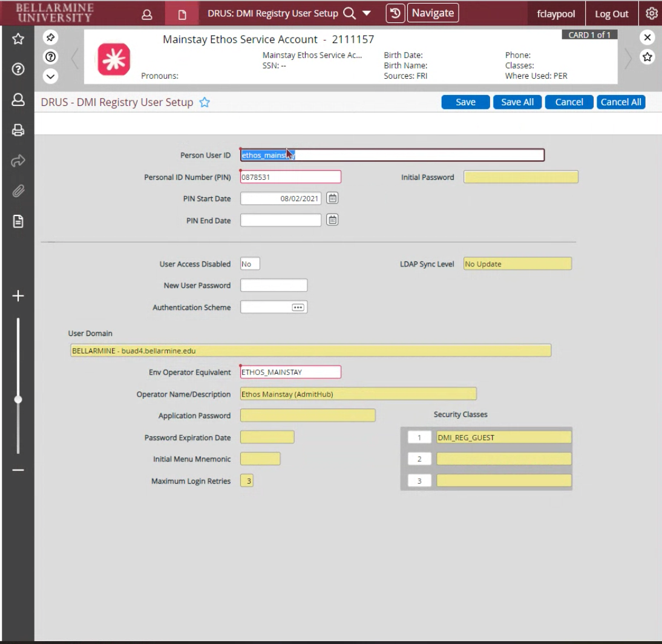The image size is (662, 644).
Task: Collapse the context card with chevron
Action: click(50, 76)
